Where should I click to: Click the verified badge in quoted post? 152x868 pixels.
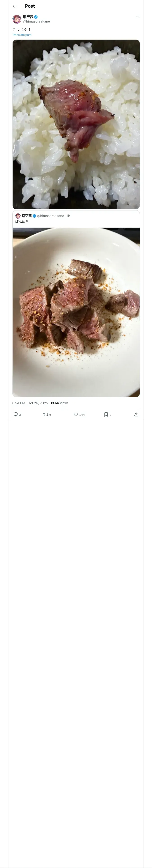(x=34, y=216)
